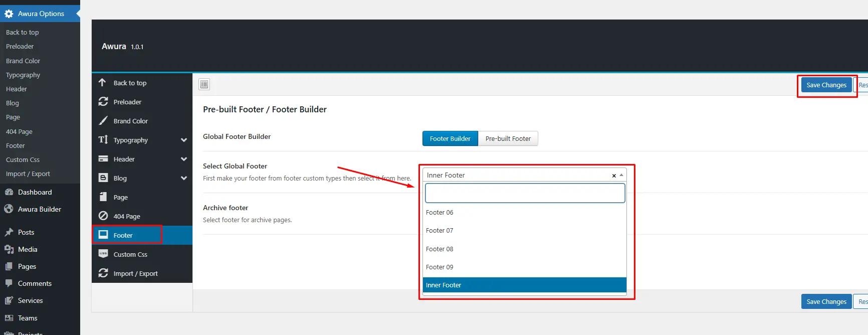Viewport: 868px width, 335px height.
Task: Click the Preloader refresh icon in panel
Action: 103,101
